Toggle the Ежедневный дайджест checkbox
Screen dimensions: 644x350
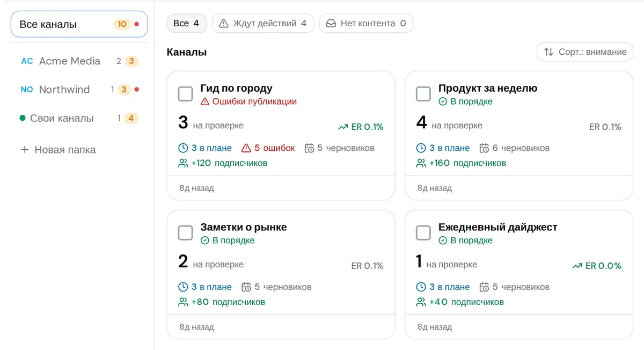(x=423, y=233)
